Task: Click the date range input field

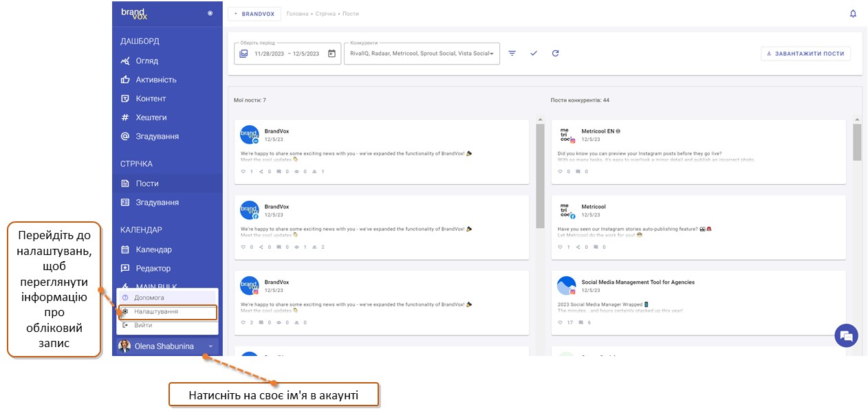Action: point(287,54)
